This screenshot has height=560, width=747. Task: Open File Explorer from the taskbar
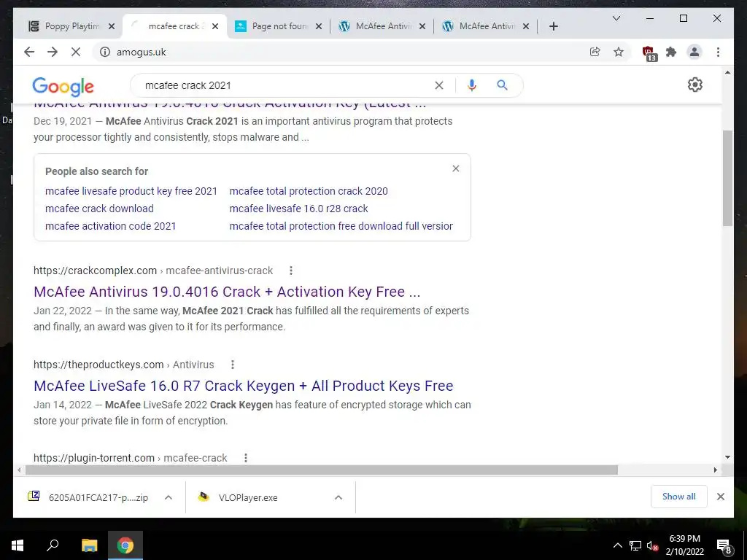(89, 545)
